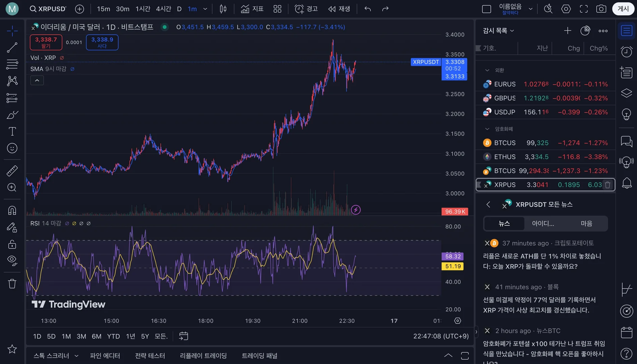This screenshot has height=364, width=637.
Task: Publish the chart with 게시
Action: click(623, 9)
